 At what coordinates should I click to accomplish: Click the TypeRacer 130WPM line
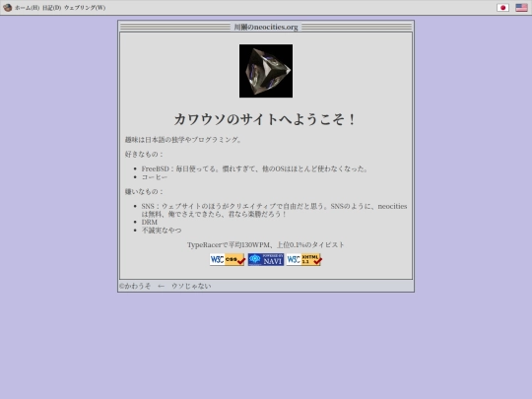tap(266, 245)
